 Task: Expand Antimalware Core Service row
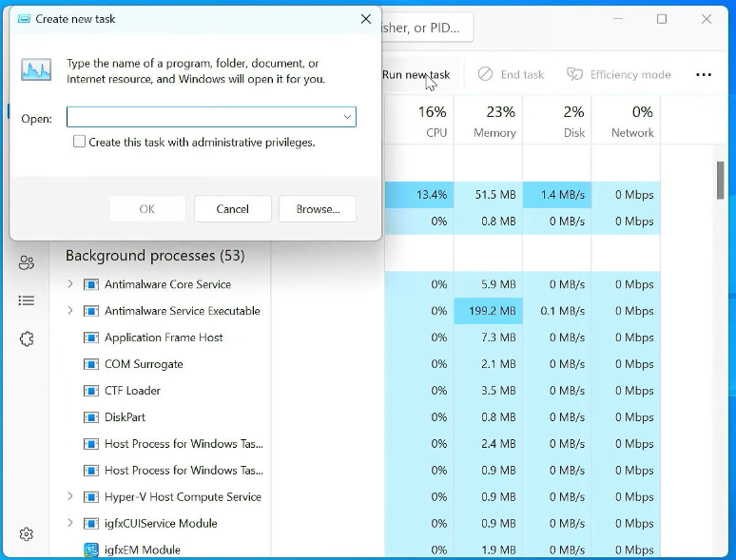point(70,284)
